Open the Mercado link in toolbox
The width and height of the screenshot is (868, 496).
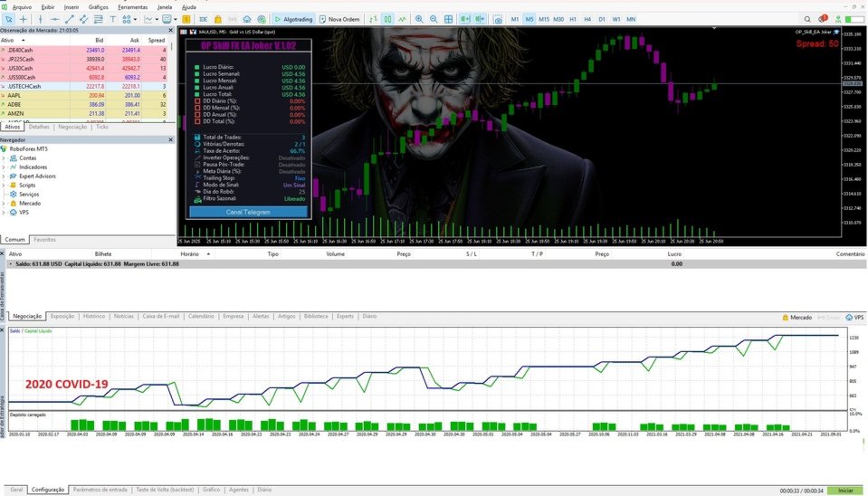click(796, 317)
